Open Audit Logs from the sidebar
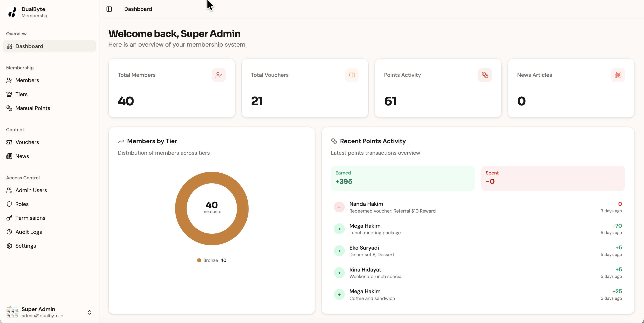Image resolution: width=644 pixels, height=323 pixels. 29,232
